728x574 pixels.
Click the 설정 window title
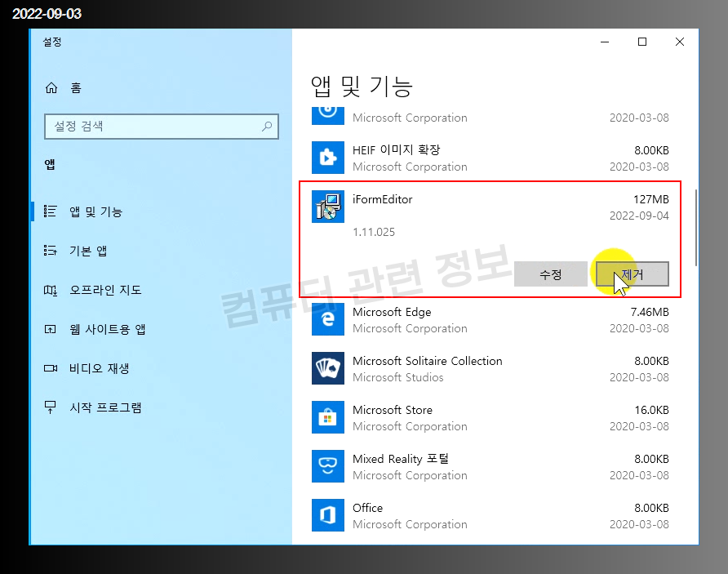point(52,42)
